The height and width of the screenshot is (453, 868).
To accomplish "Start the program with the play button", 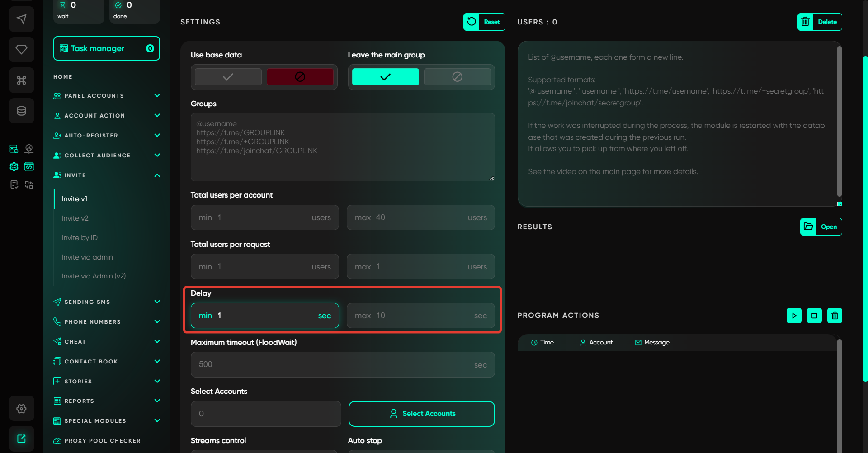I will (x=794, y=316).
